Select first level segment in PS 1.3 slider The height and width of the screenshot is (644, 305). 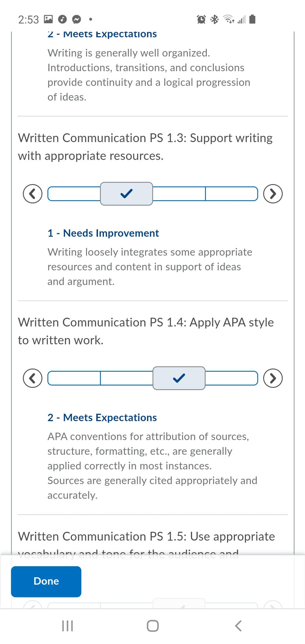(74, 194)
